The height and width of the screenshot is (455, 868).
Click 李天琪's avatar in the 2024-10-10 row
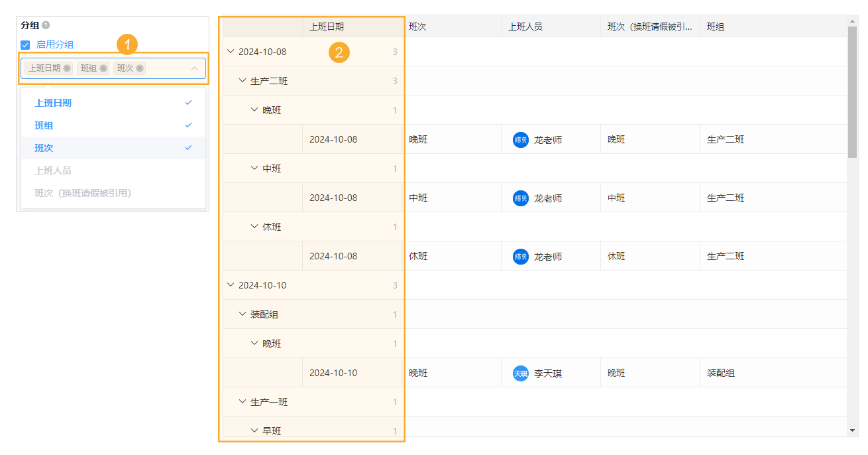coord(520,373)
